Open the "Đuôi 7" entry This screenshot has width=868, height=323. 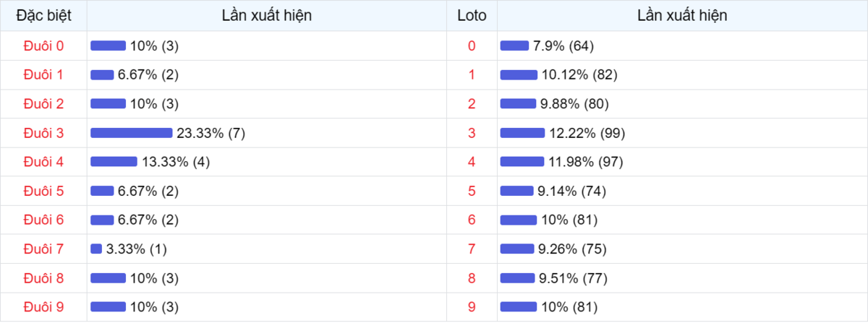pos(43,249)
